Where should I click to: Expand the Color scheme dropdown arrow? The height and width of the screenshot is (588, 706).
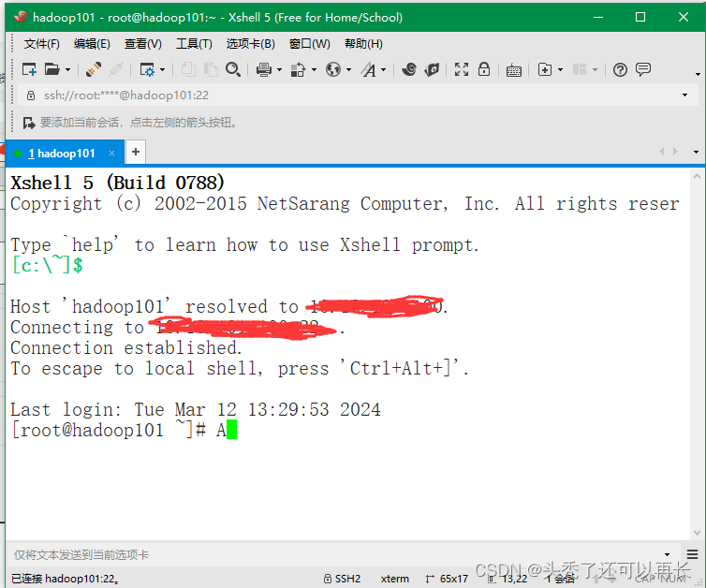click(x=314, y=70)
